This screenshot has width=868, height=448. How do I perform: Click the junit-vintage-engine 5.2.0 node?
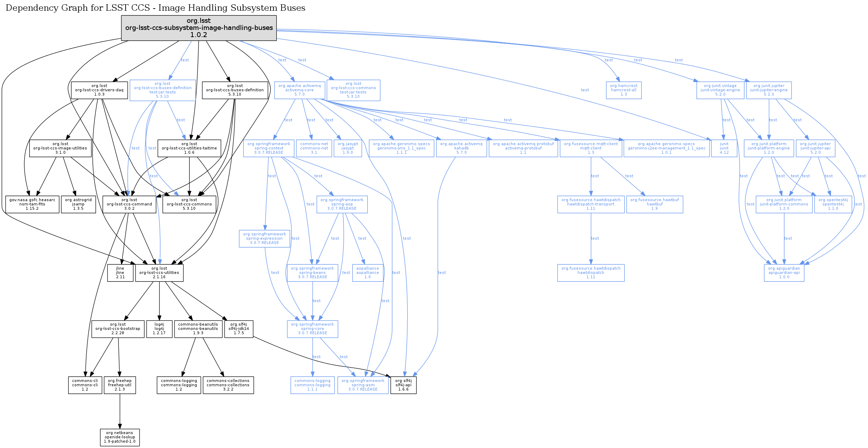click(720, 90)
